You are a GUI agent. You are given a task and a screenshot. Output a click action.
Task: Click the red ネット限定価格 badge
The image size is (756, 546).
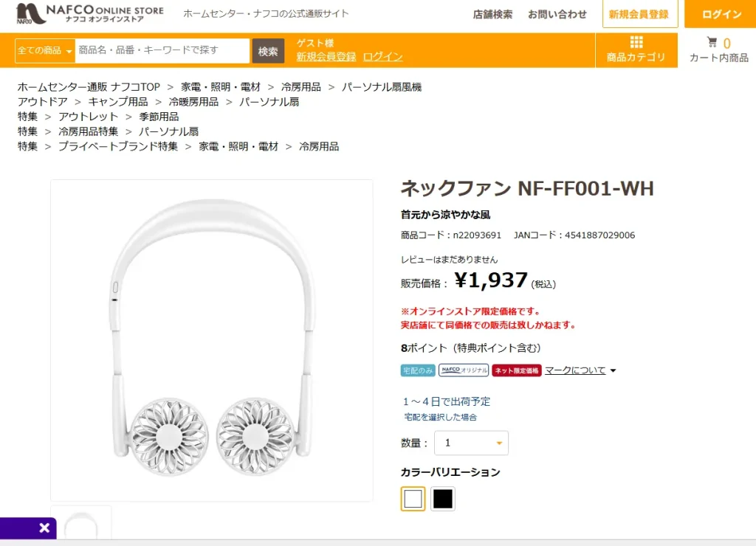coord(516,370)
